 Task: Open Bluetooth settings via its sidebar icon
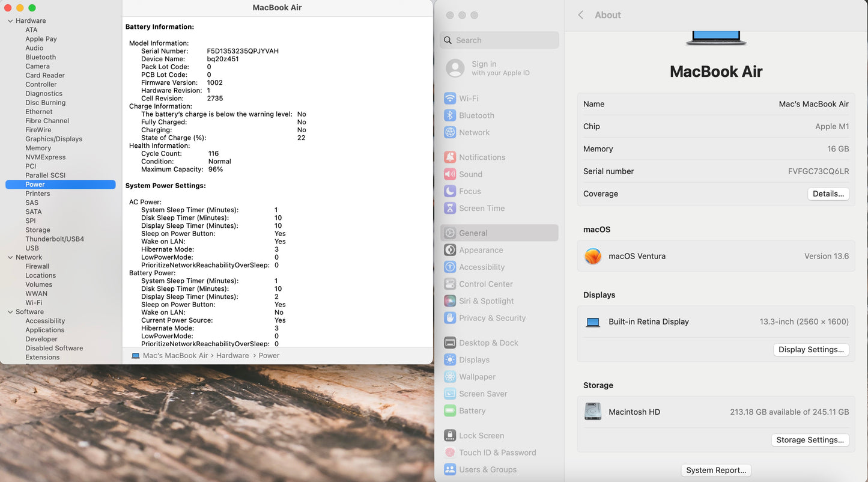[x=449, y=115]
